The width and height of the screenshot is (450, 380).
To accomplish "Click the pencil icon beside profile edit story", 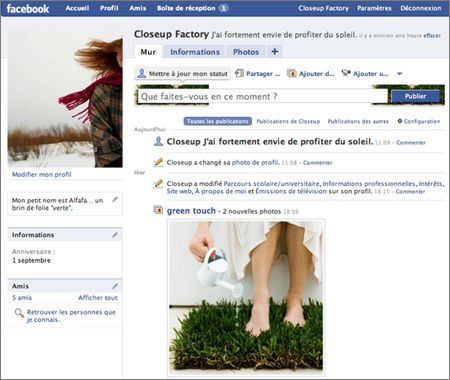I will [x=158, y=184].
